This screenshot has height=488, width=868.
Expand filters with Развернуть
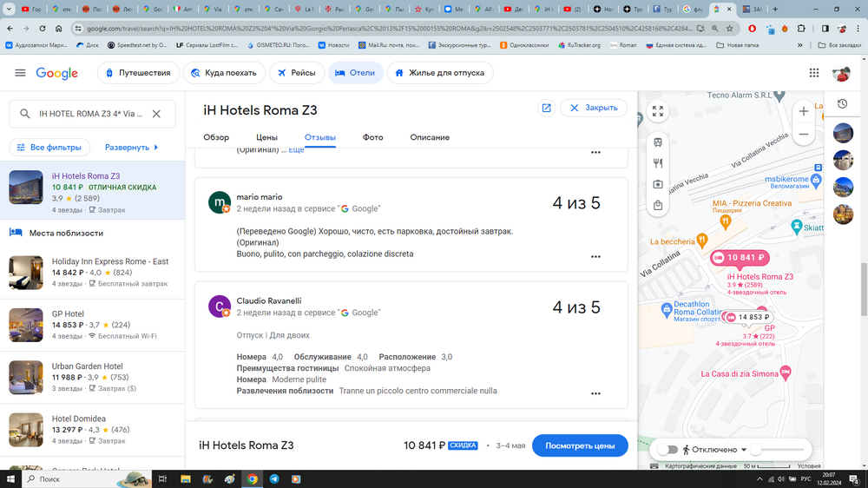[132, 148]
